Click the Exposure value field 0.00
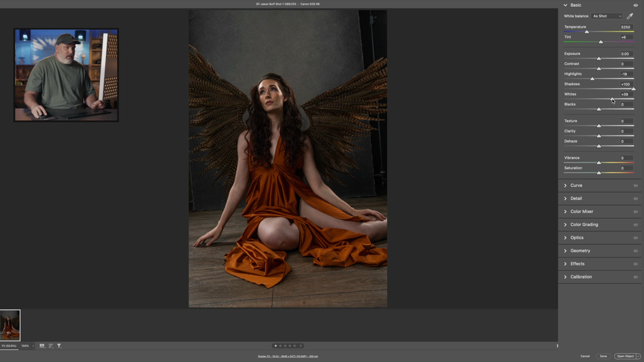Screen dimensions: 644x362 pos(626,54)
